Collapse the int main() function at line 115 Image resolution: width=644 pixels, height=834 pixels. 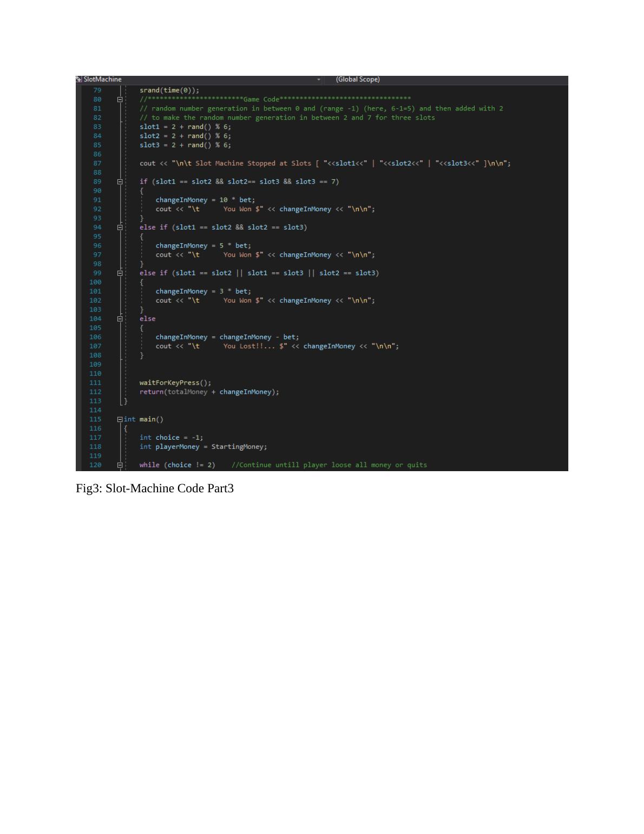click(x=120, y=420)
